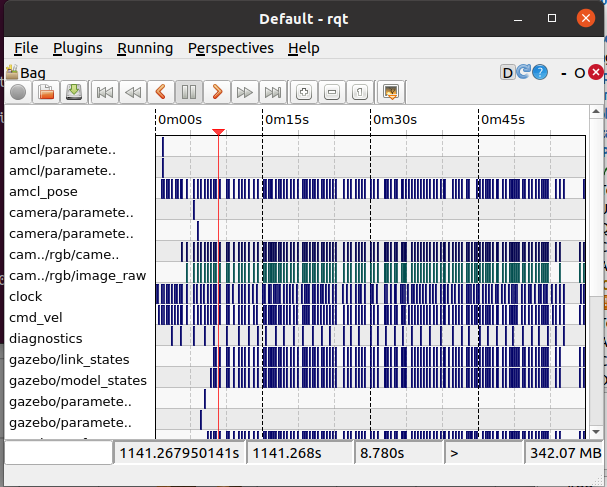Click the save bag icon

pyautogui.click(x=73, y=92)
